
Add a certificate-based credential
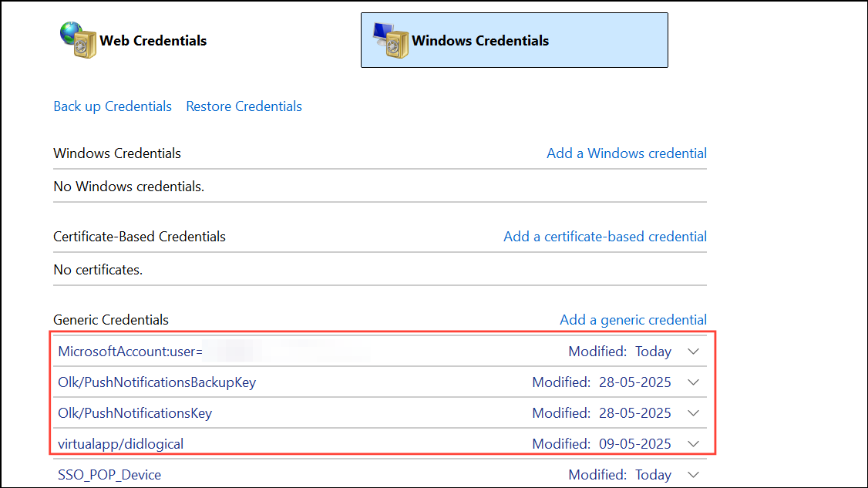(x=605, y=237)
